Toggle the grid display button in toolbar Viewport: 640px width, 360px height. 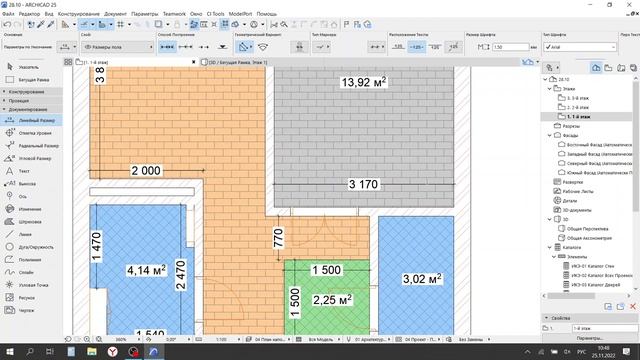(120, 24)
